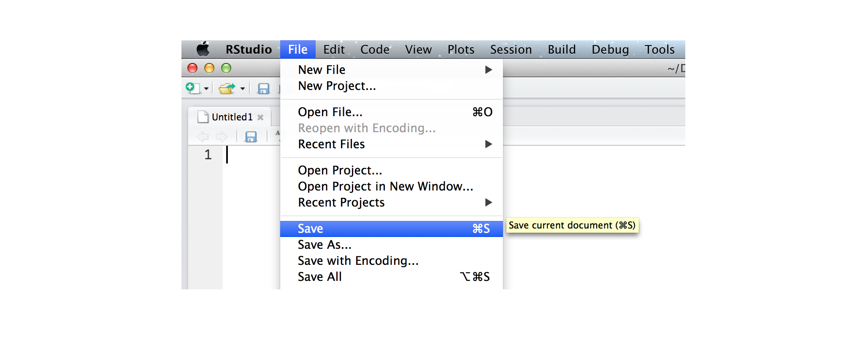This screenshot has width=868, height=343.
Task: Click the main toolbar save disk icon
Action: click(263, 88)
